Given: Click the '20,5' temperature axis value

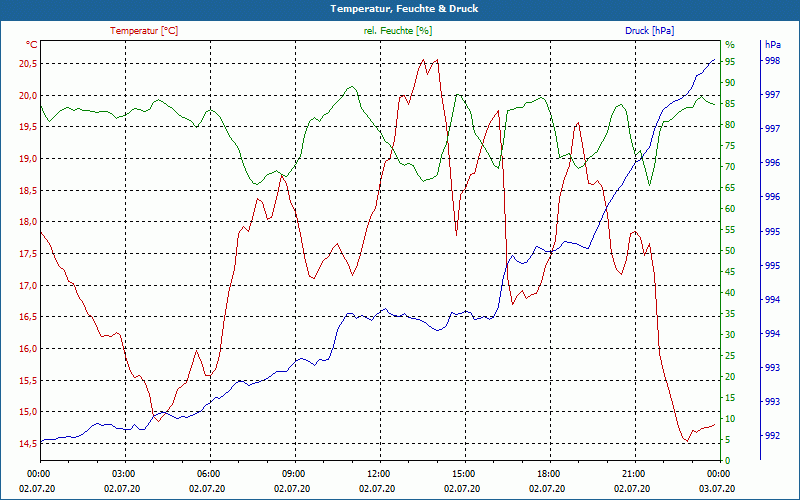Looking at the screenshot, I should click(x=28, y=64).
